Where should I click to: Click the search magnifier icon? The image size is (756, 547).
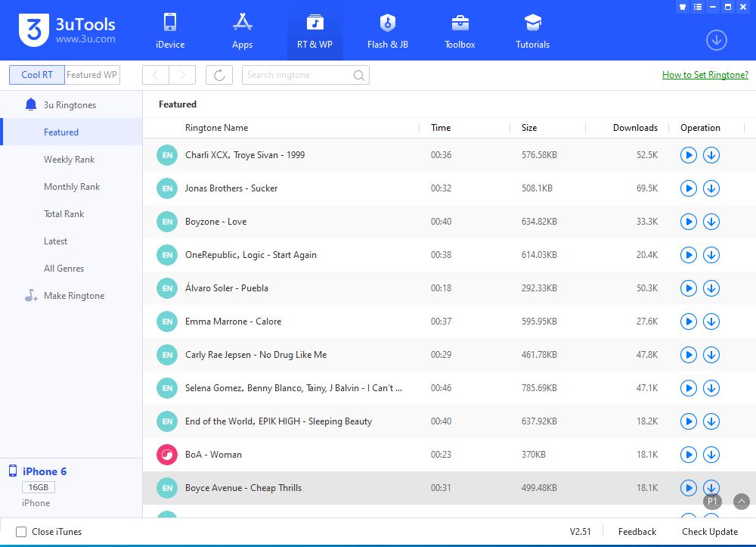359,75
